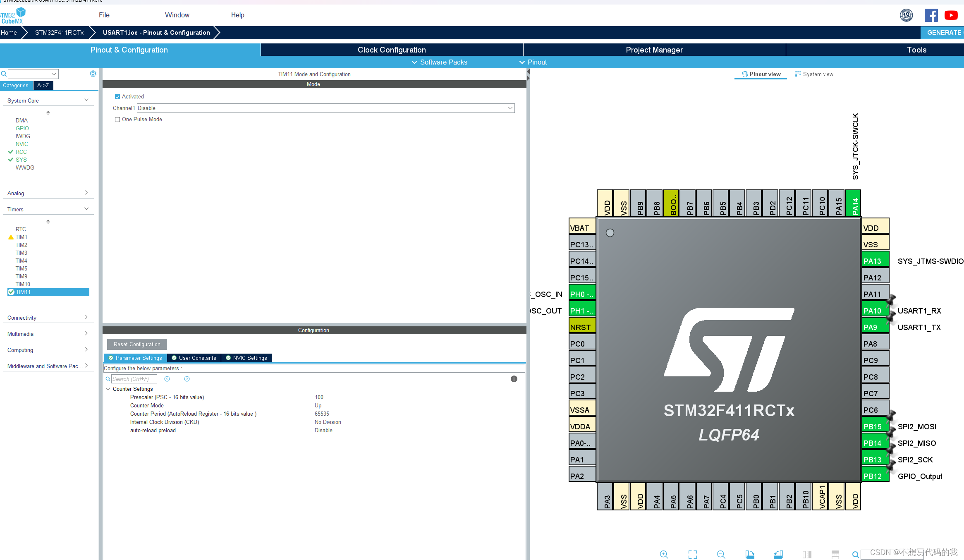Image resolution: width=964 pixels, height=560 pixels.
Task: Switch to the Tools tab
Action: [x=916, y=50]
